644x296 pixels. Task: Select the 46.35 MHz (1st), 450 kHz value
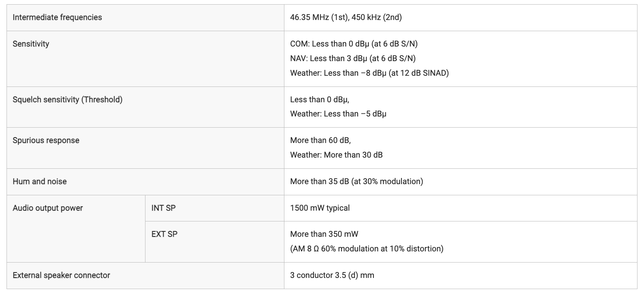coord(346,17)
